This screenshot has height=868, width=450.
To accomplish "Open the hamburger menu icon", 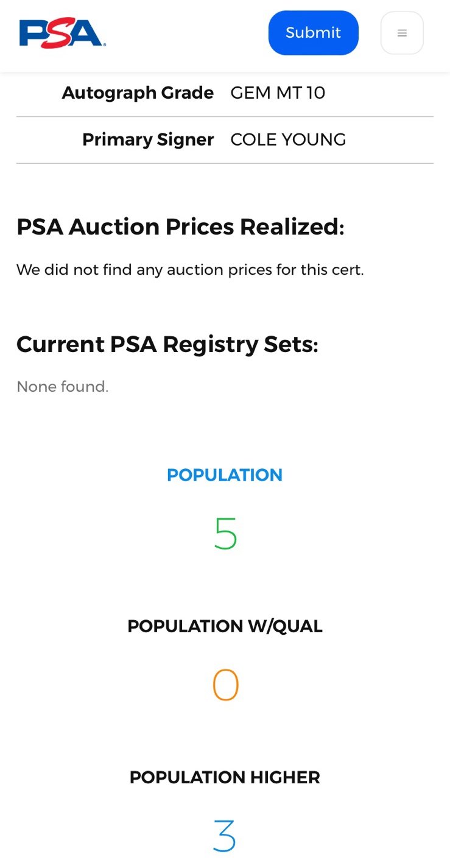I will [402, 33].
